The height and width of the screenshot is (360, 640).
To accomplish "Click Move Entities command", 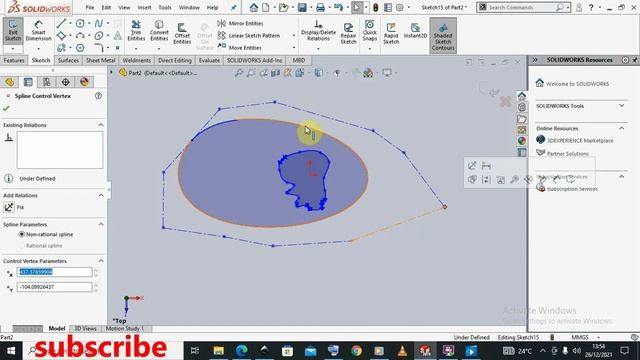I will pos(240,47).
